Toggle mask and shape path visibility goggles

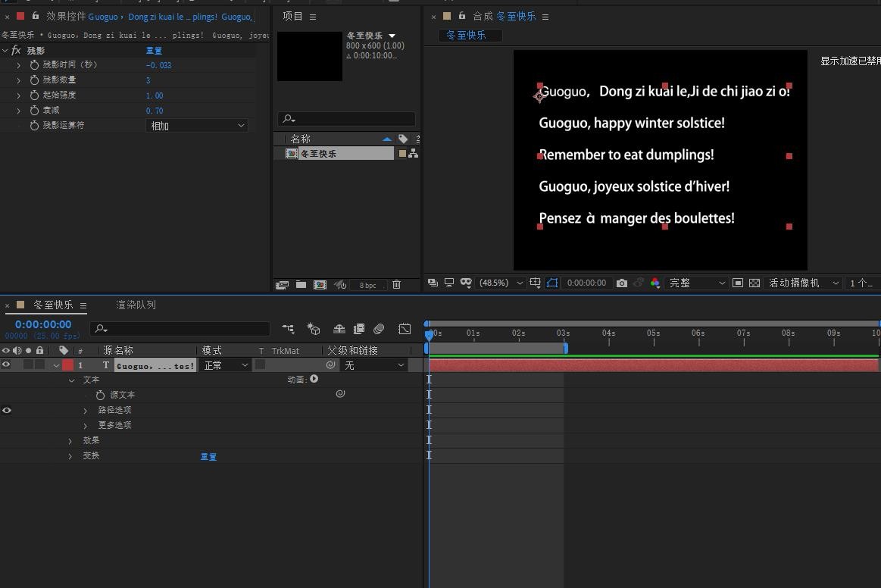pyautogui.click(x=465, y=283)
